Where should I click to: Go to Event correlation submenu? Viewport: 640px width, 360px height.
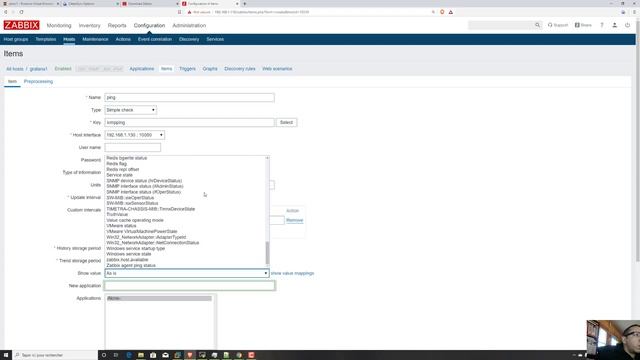[x=155, y=39]
